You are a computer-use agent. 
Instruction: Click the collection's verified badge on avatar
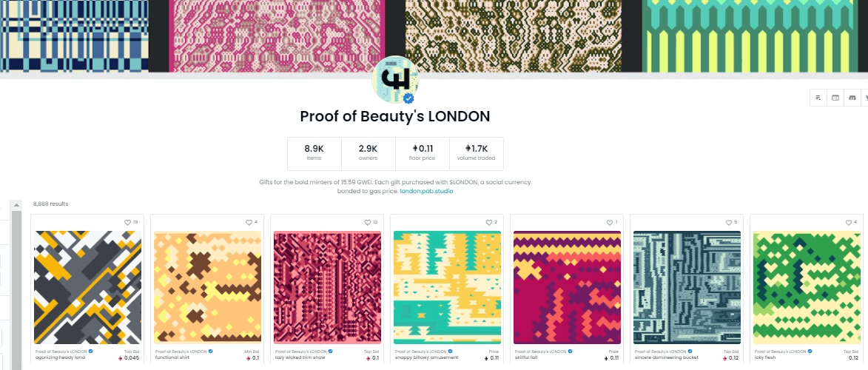(x=408, y=98)
